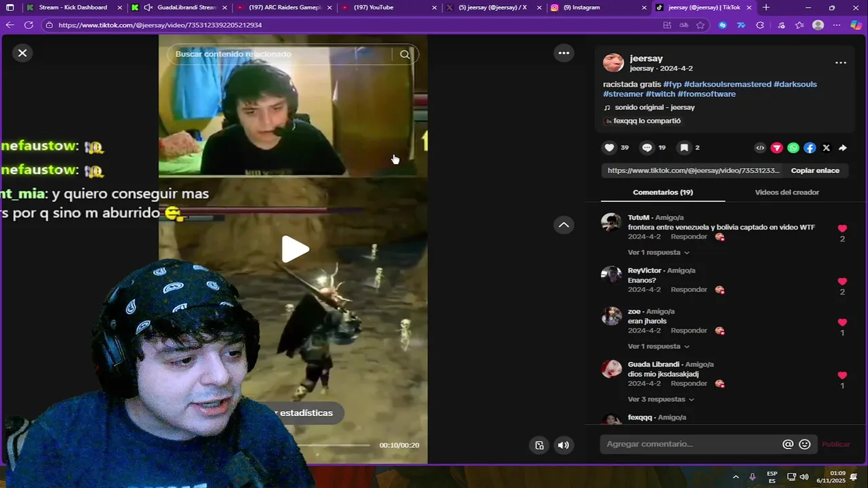Image resolution: width=868 pixels, height=488 pixels.
Task: Copy link with 'Copiar enlace' button
Action: click(x=815, y=171)
